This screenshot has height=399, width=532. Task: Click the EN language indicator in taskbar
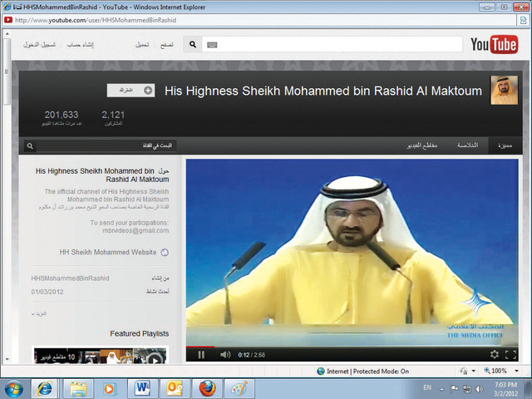tap(427, 388)
